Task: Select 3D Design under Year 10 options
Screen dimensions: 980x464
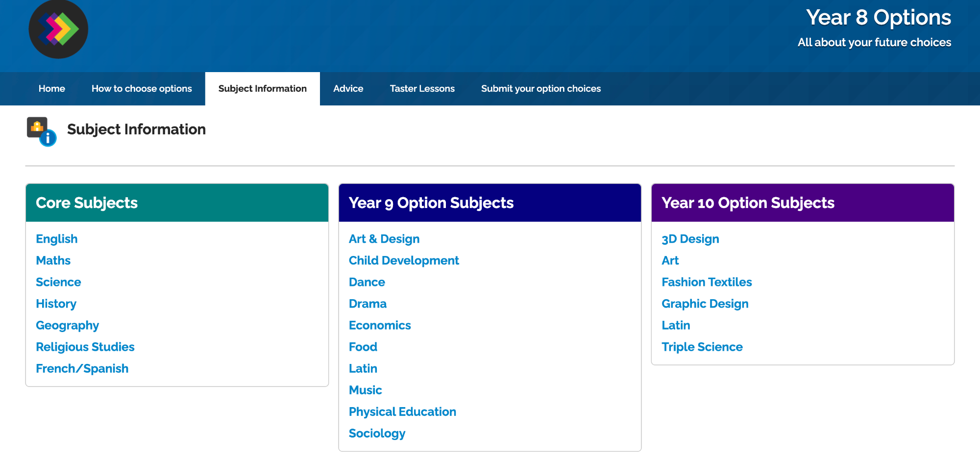Action: [x=690, y=239]
